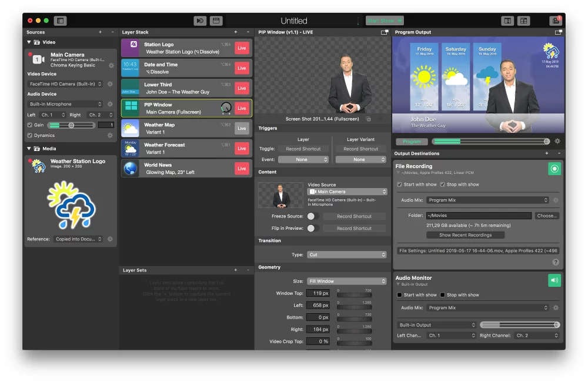This screenshot has width=588, height=382.
Task: Click the grid layout icon in title bar
Action: [523, 21]
